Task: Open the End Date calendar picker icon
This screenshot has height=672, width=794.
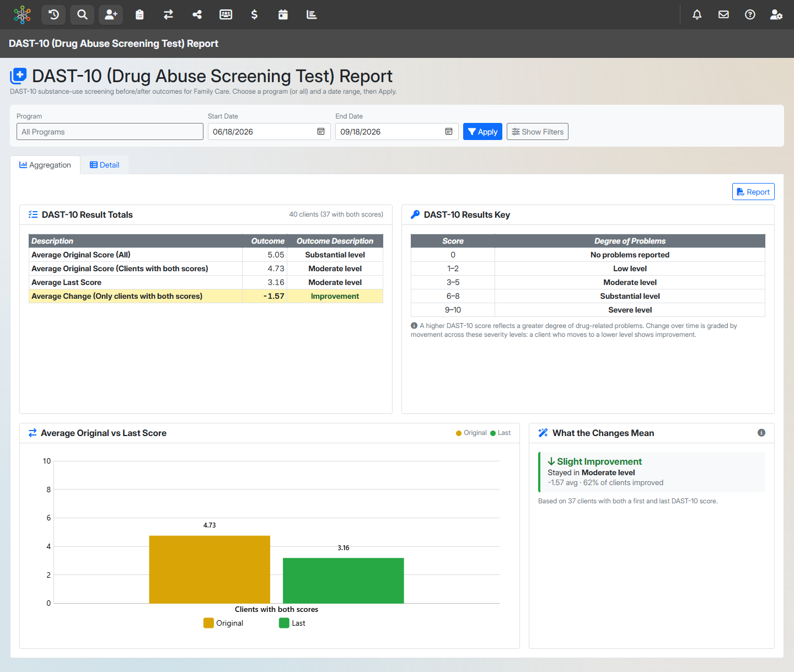Action: 449,131
